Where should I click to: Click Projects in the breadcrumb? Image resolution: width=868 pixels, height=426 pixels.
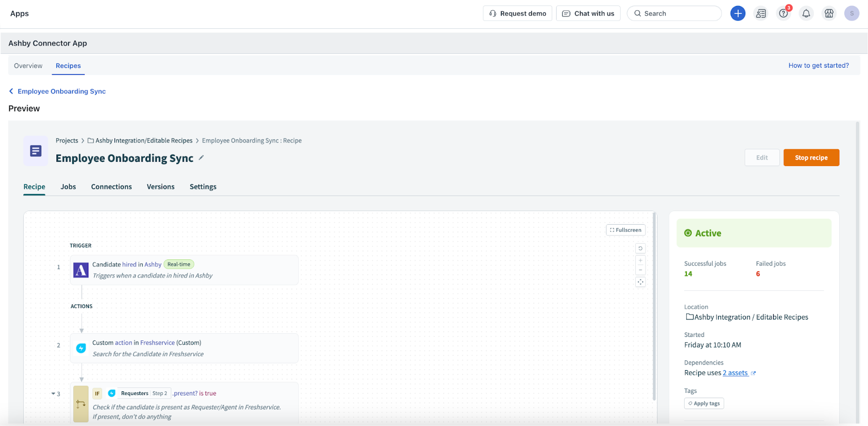tap(67, 141)
